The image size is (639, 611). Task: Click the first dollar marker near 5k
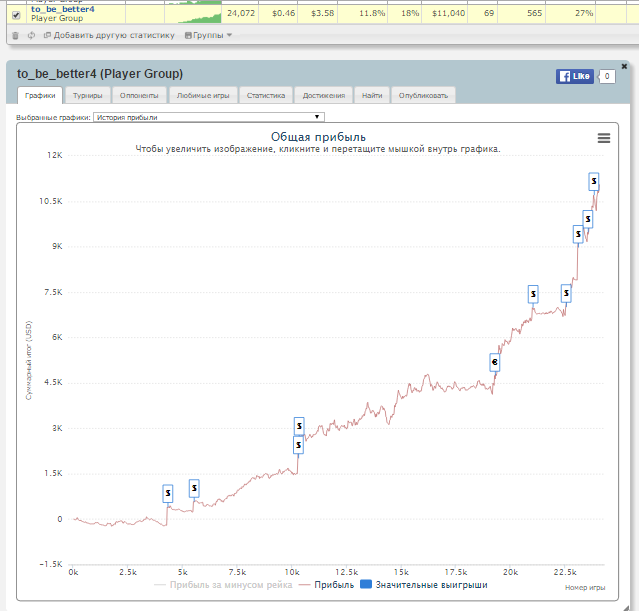pyautogui.click(x=167, y=493)
